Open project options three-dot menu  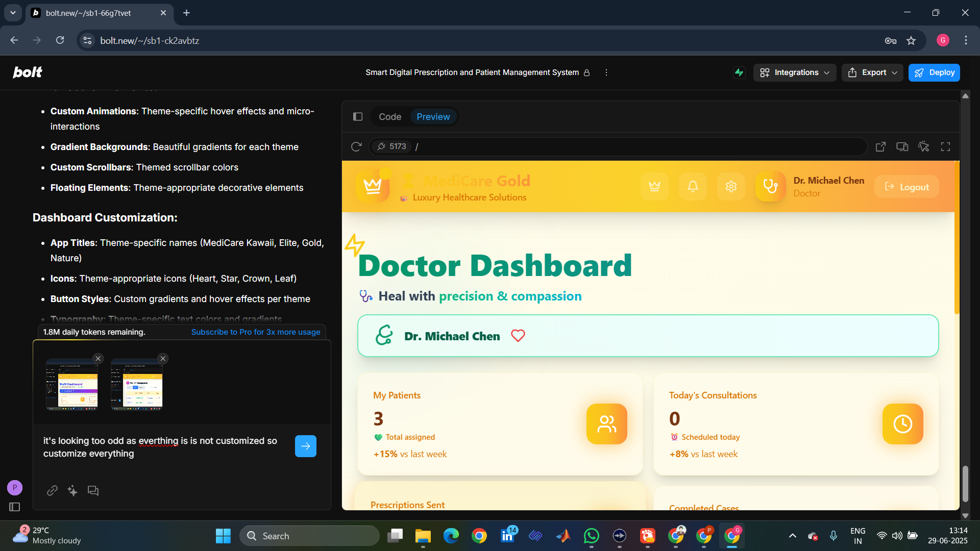tap(606, 72)
